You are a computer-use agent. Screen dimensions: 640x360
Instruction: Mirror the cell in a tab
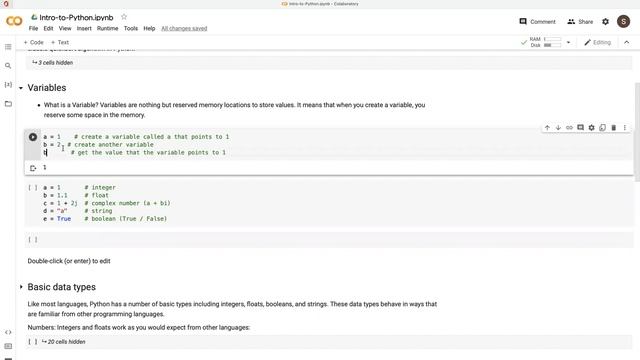pyautogui.click(x=602, y=128)
